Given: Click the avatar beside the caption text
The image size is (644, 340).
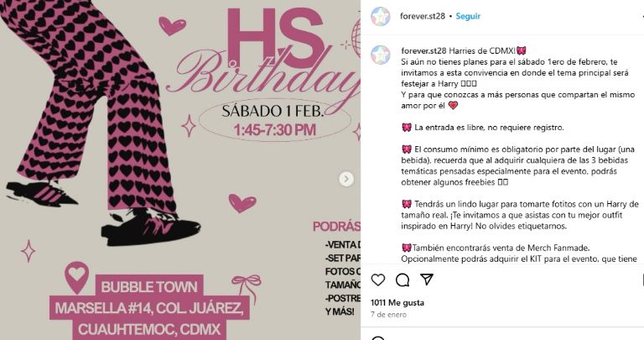Looking at the screenshot, I should 381,55.
